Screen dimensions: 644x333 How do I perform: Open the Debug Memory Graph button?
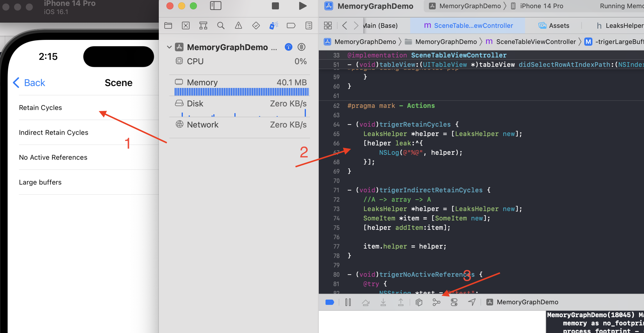[x=436, y=302]
